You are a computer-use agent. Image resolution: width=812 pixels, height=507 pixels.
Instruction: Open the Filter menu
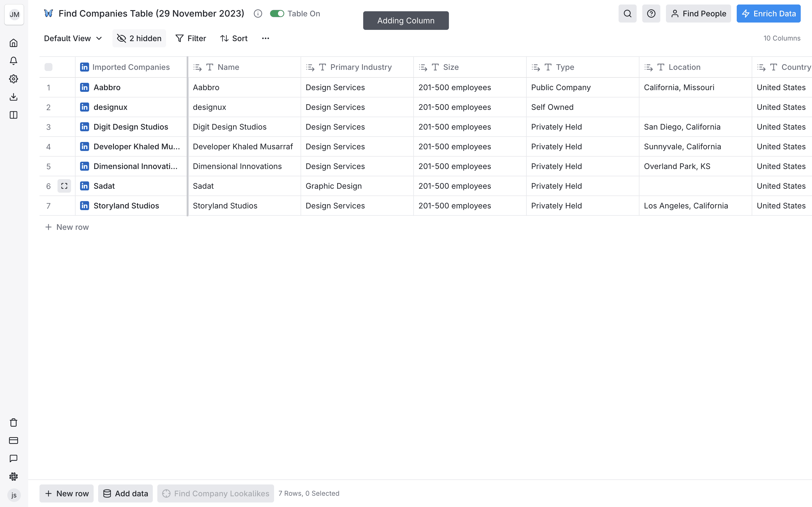pos(191,38)
